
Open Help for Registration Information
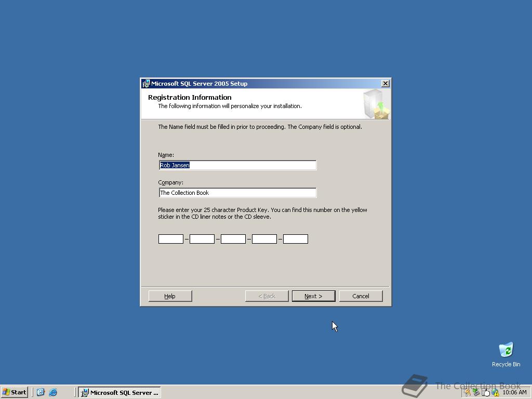click(x=170, y=296)
